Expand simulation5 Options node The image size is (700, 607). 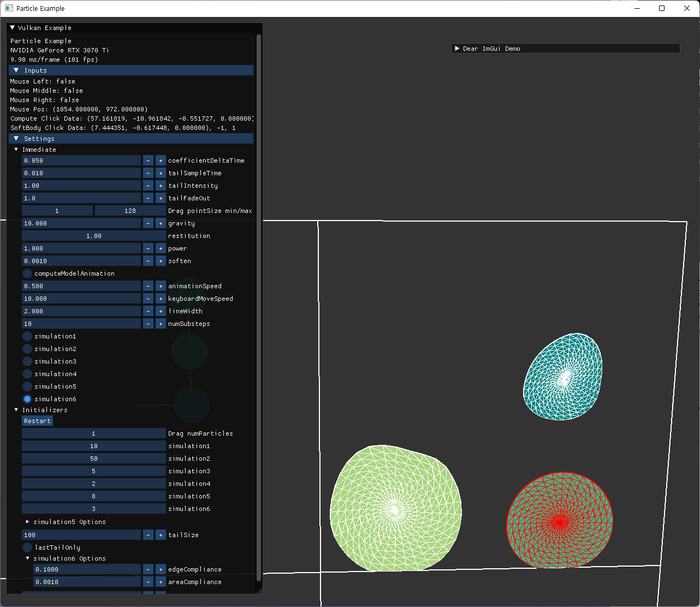[x=28, y=522]
